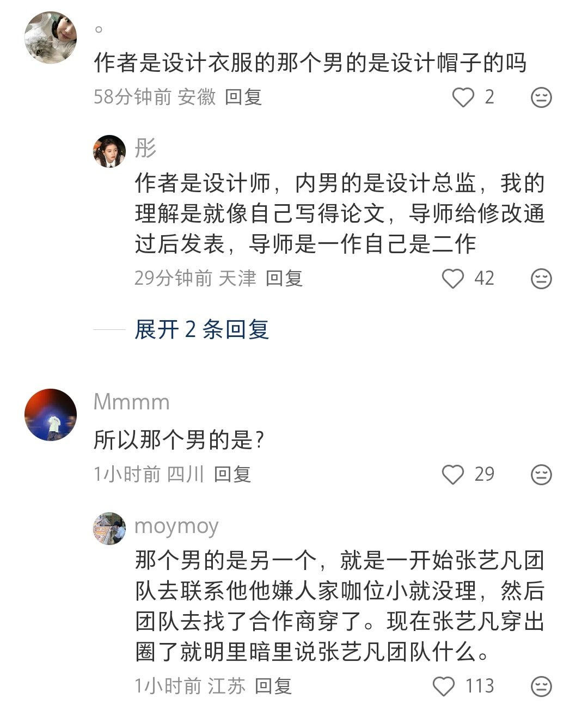Dislike moymoy's reply from 江苏
The image size is (588, 723).
pos(541,686)
